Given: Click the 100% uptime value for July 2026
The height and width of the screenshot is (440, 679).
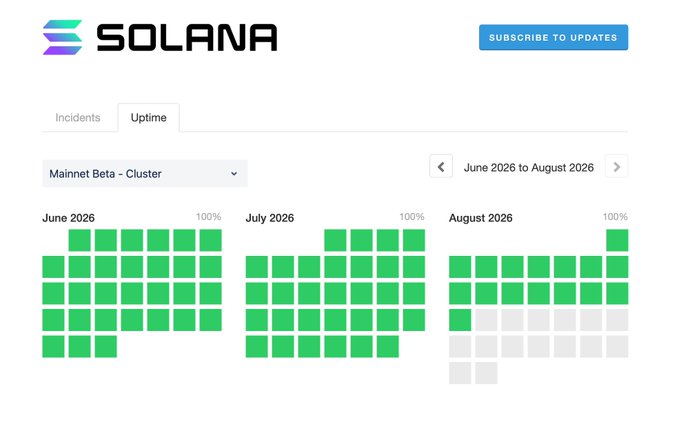Looking at the screenshot, I should tap(411, 217).
